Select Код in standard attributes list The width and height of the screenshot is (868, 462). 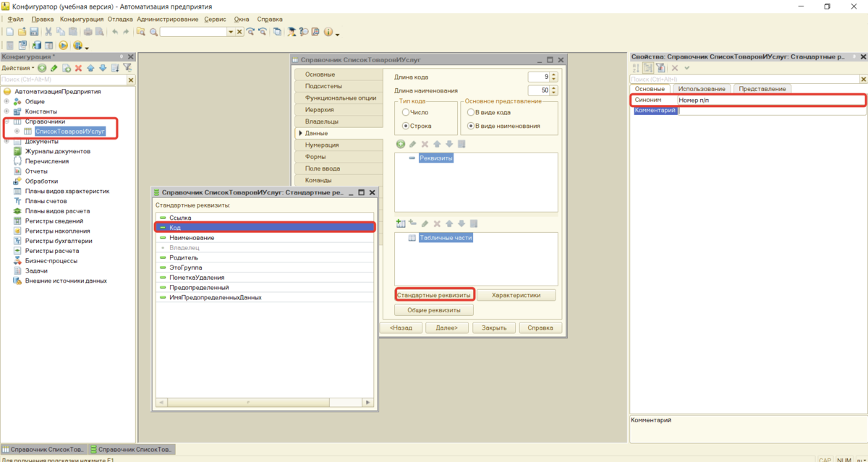[x=265, y=228]
